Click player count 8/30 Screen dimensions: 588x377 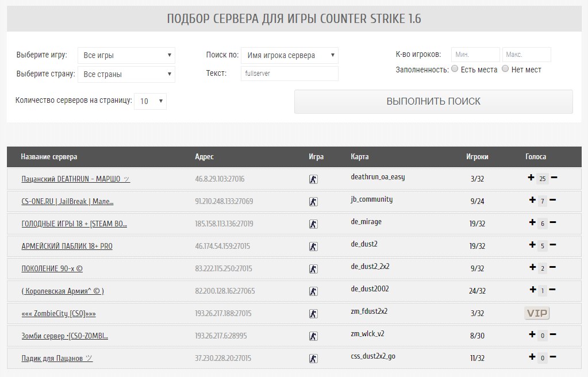point(478,336)
